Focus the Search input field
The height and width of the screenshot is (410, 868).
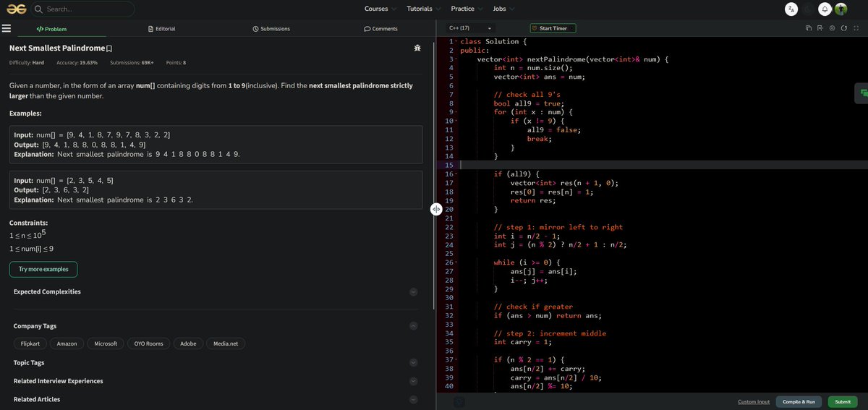click(x=83, y=9)
